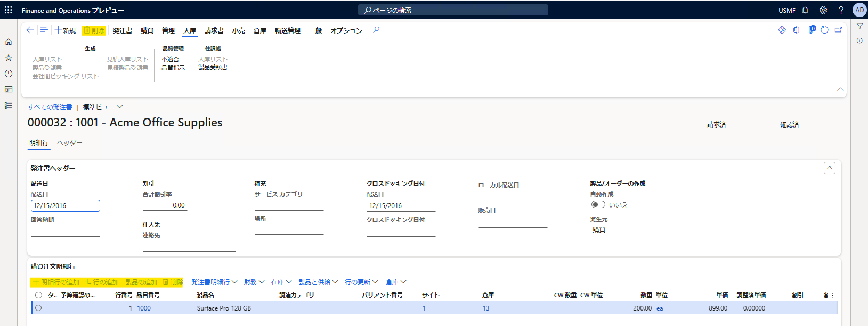Screen dimensions: 868x326
Task: Click the notifications bell icon
Action: coord(805,10)
